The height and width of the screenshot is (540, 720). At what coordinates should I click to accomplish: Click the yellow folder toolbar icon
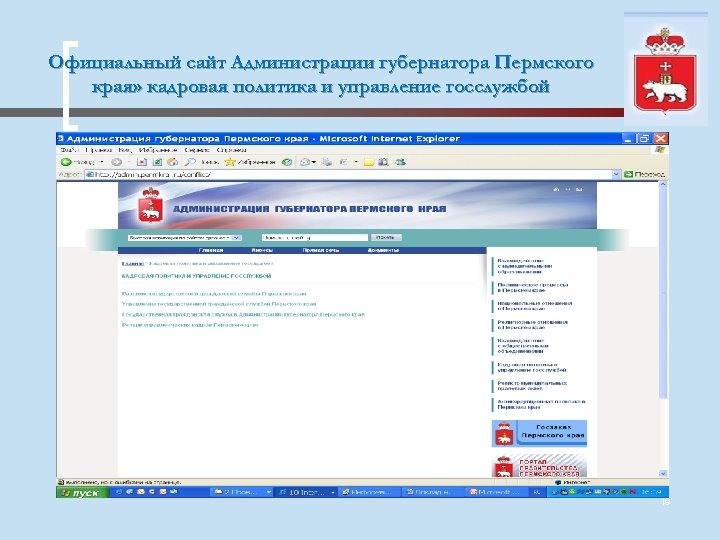coord(369,162)
